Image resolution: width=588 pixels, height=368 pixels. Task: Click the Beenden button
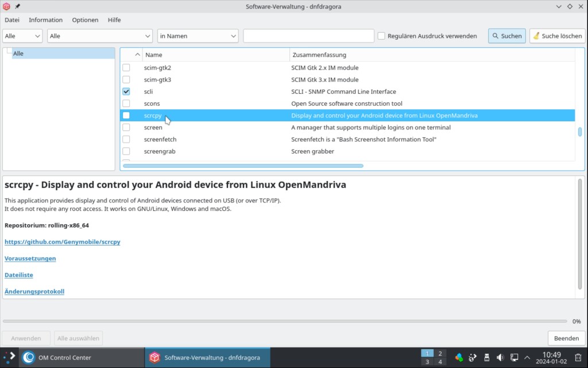pos(566,338)
